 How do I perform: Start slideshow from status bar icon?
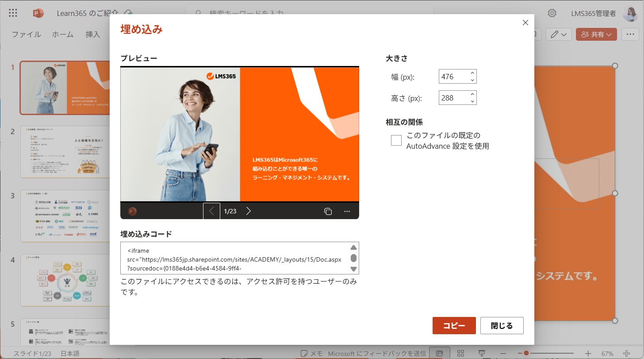tap(482, 353)
